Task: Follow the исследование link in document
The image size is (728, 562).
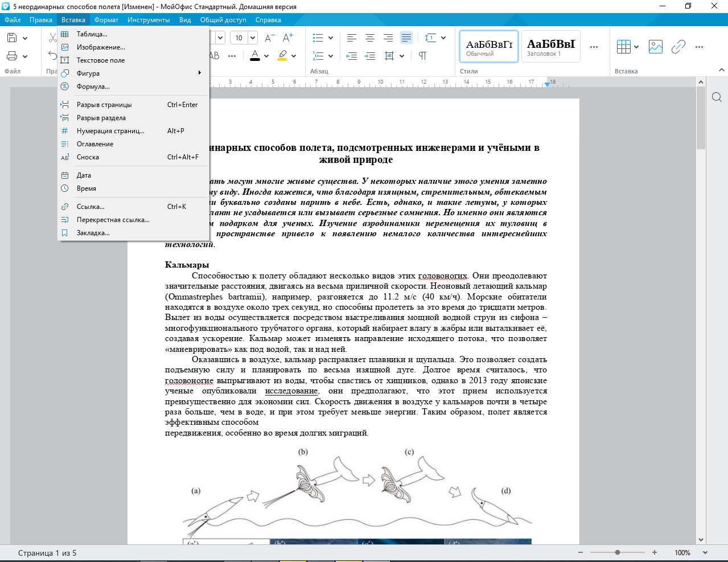Action: [291, 391]
